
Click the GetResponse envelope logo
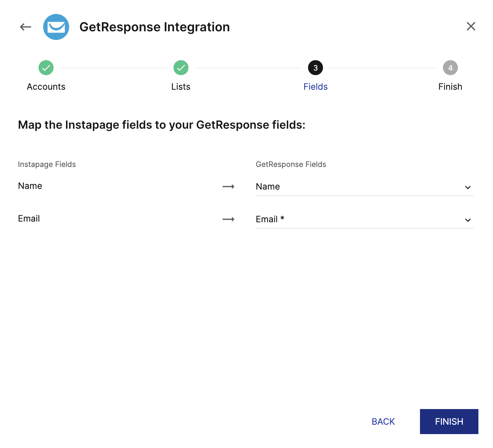point(56,27)
